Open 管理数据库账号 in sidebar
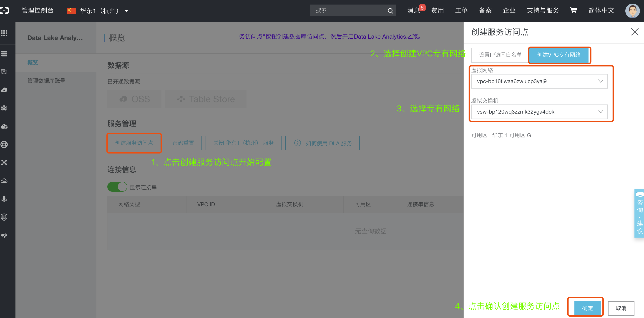The height and width of the screenshot is (318, 644). tap(46, 81)
